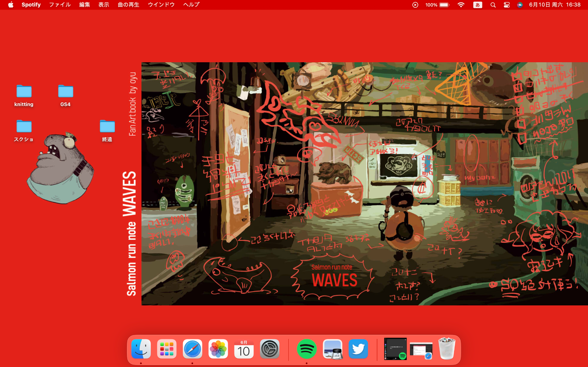Open the 曲の再生 menu
The height and width of the screenshot is (367, 588).
tap(129, 5)
